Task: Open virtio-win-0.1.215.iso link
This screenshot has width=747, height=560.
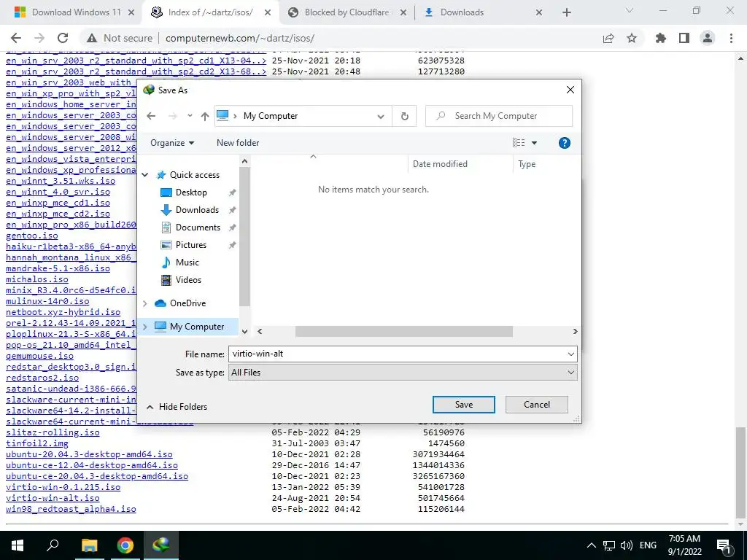Action: click(63, 487)
